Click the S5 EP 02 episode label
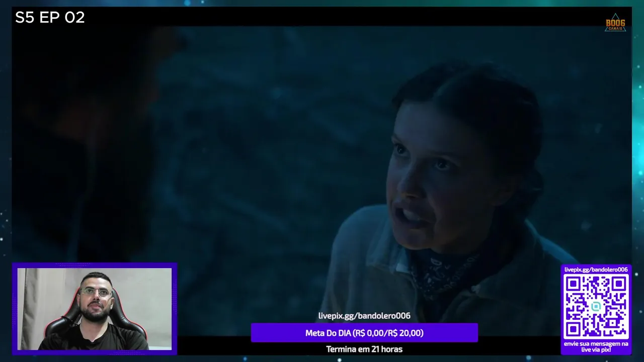Image resolution: width=644 pixels, height=362 pixels. point(50,18)
